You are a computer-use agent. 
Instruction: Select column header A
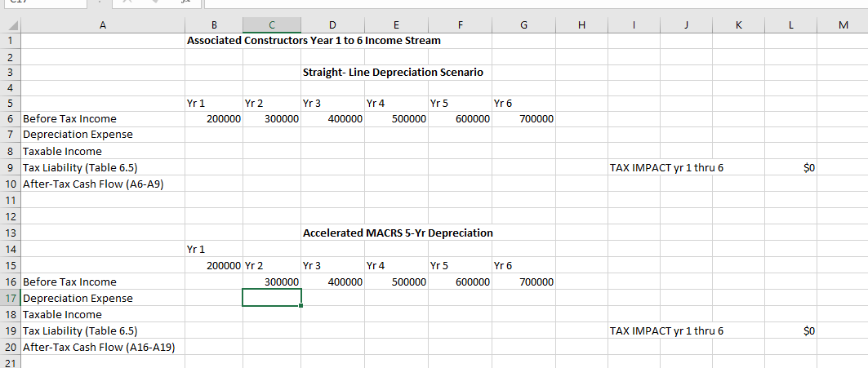coord(102,24)
